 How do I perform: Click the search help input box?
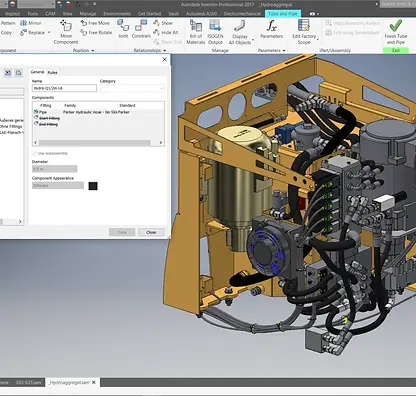click(x=397, y=4)
